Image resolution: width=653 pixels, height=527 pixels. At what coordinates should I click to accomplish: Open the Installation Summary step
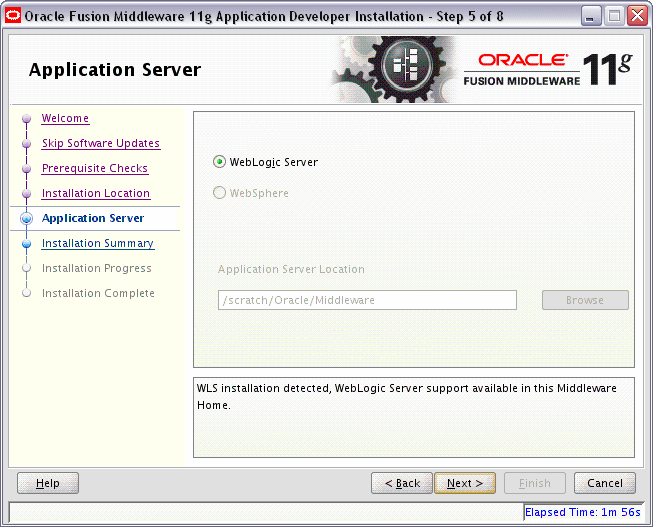(98, 243)
